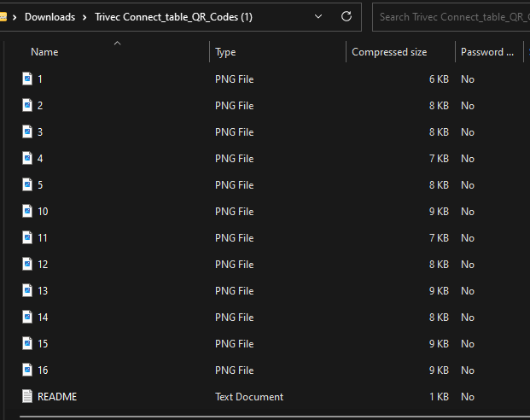This screenshot has width=530, height=420.
Task: Select the PNG icon for file 14
Action: [27, 318]
